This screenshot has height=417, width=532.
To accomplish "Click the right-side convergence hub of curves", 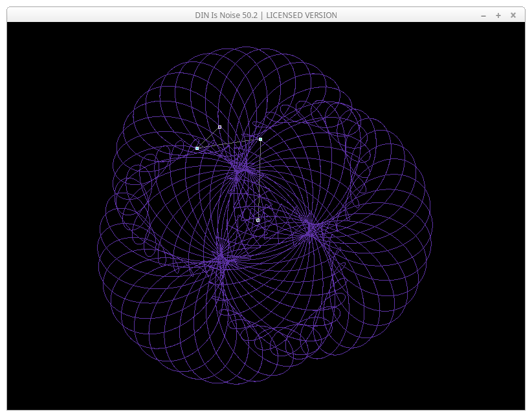I will tap(310, 229).
